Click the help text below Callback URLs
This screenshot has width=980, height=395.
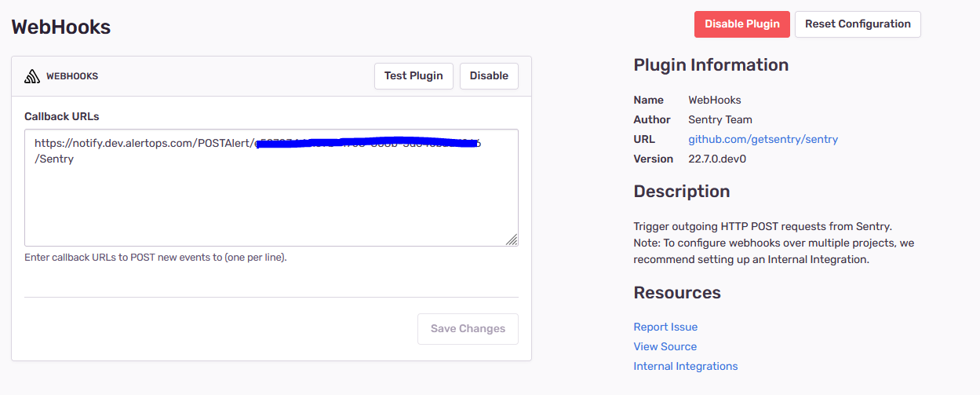point(155,258)
